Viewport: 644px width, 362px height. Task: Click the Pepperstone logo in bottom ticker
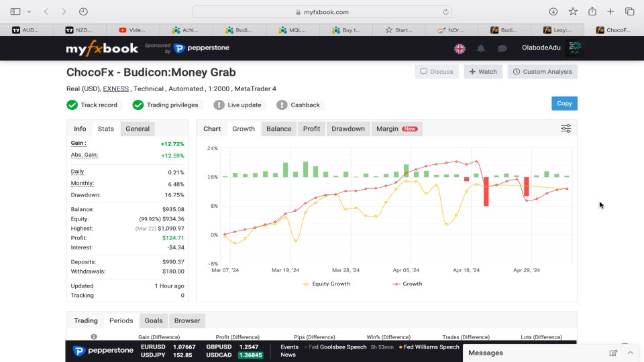tap(103, 351)
